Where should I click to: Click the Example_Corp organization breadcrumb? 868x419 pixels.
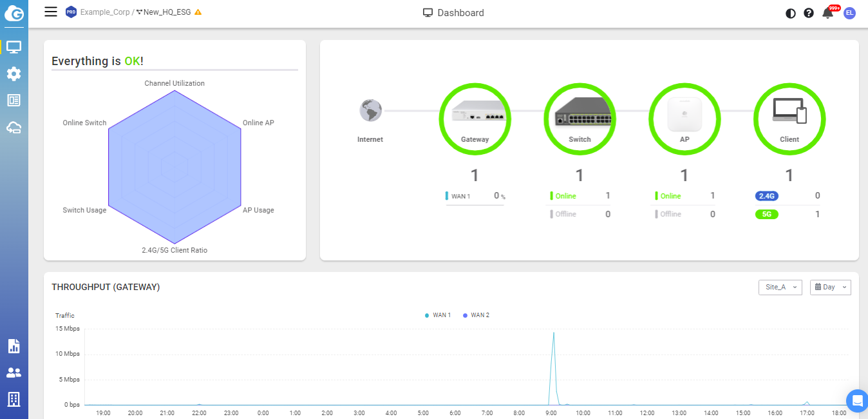[105, 12]
